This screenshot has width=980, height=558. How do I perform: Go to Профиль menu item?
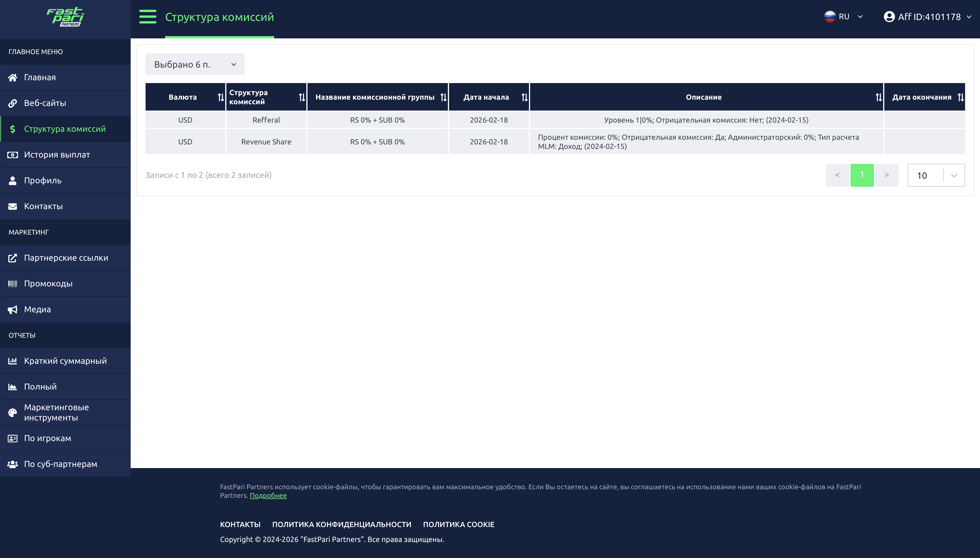coord(65,180)
